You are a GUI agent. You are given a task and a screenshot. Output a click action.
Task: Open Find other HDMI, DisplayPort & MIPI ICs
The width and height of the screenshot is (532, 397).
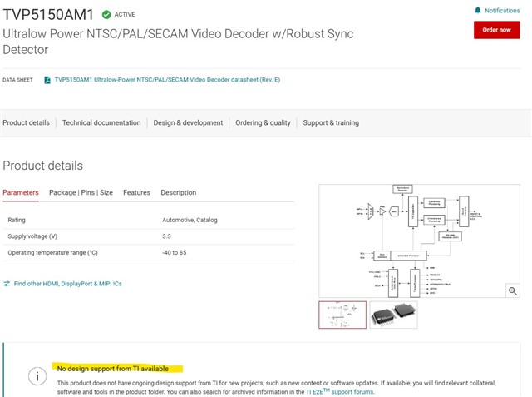pyautogui.click(x=67, y=284)
